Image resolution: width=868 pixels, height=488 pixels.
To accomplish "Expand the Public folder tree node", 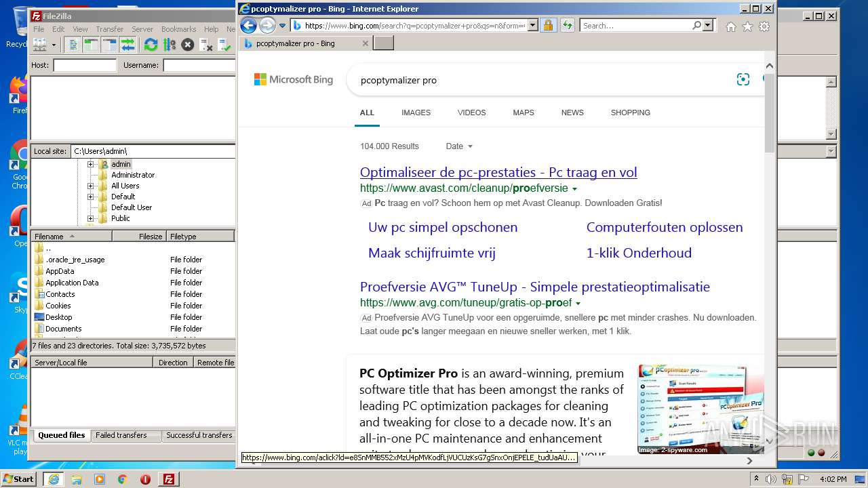I will tap(90, 218).
